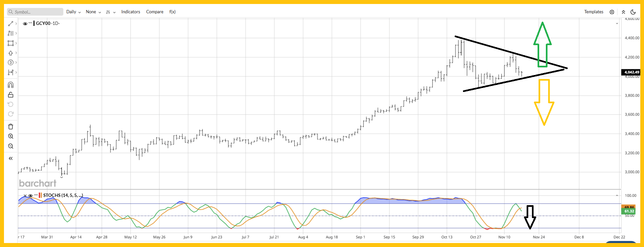The height and width of the screenshot is (247, 644).
Task: Click the f(x) expressions button
Action: pyautogui.click(x=172, y=12)
